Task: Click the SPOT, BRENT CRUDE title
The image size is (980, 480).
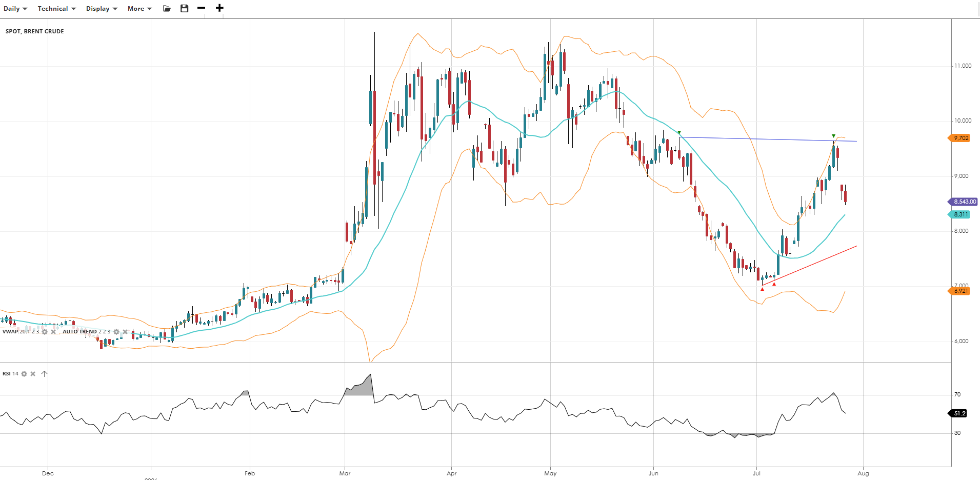Action: pyautogui.click(x=35, y=31)
